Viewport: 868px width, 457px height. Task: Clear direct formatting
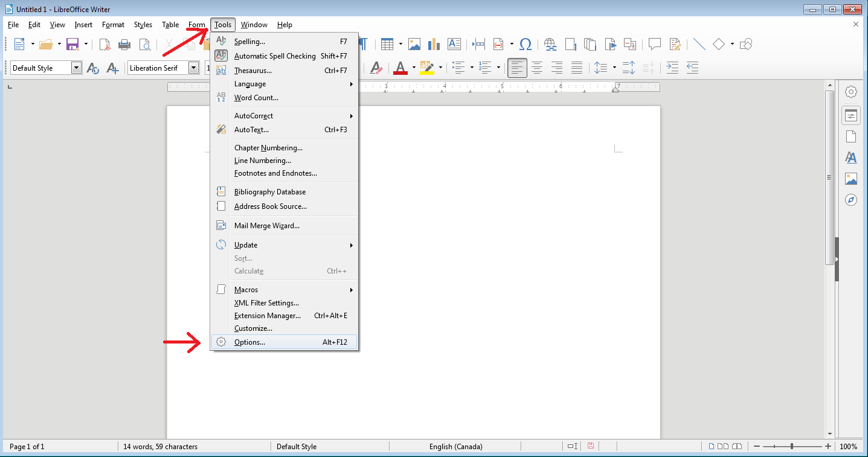click(x=376, y=68)
